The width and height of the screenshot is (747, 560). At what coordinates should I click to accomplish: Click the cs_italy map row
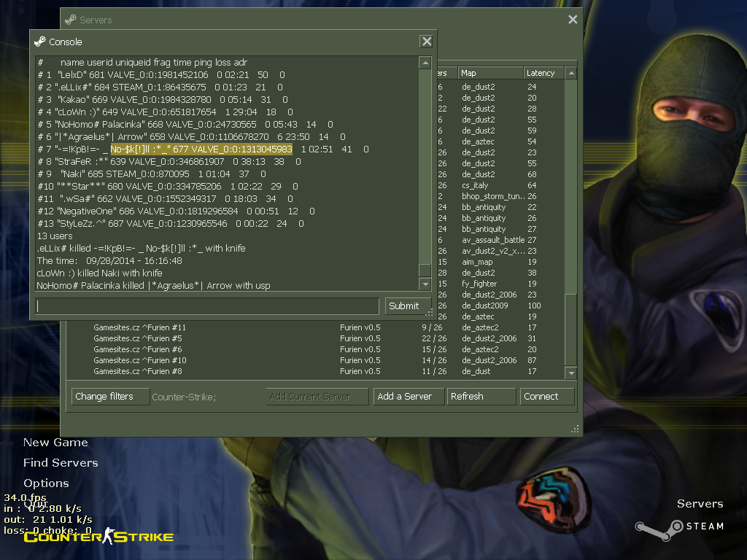(x=500, y=185)
